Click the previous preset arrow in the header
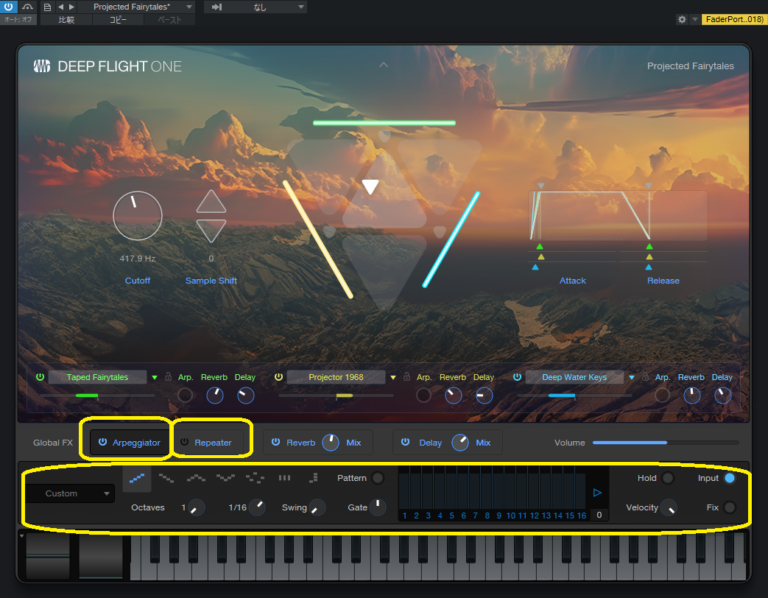Screen dimensions: 768x598 point(60,7)
